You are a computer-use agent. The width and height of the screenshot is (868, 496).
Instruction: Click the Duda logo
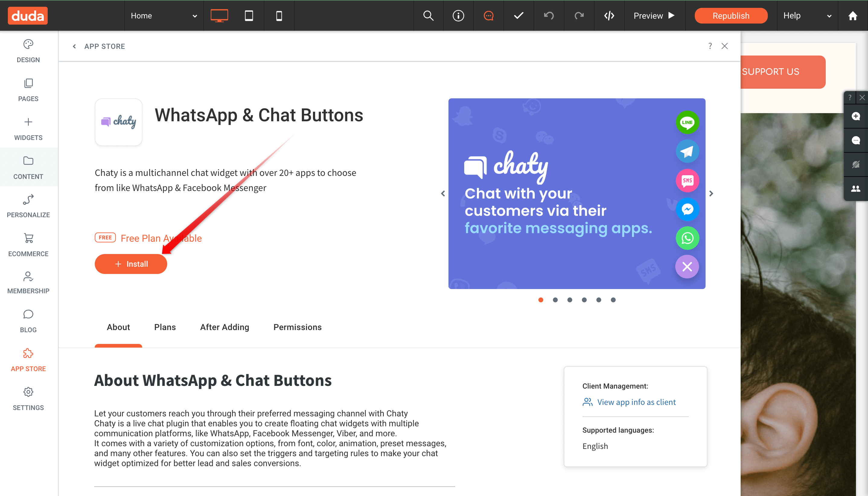[28, 16]
